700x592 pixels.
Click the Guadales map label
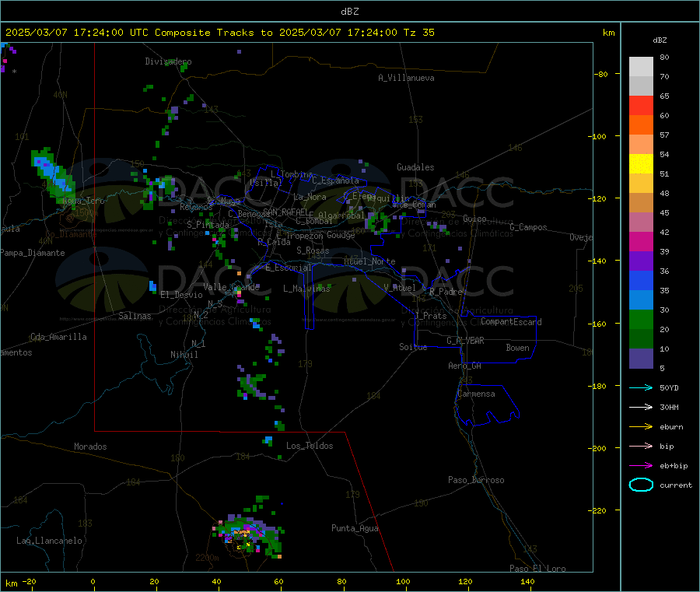415,167
